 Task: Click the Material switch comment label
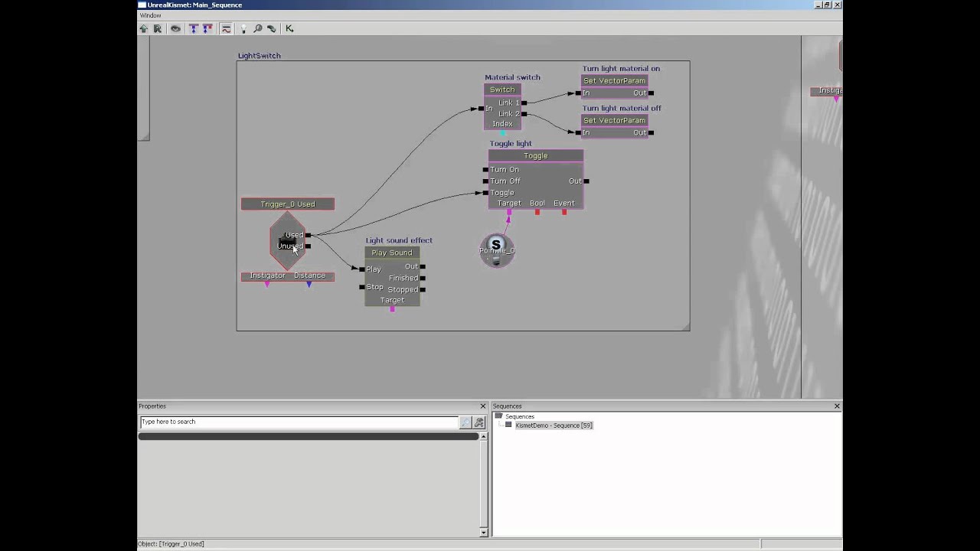pos(512,77)
